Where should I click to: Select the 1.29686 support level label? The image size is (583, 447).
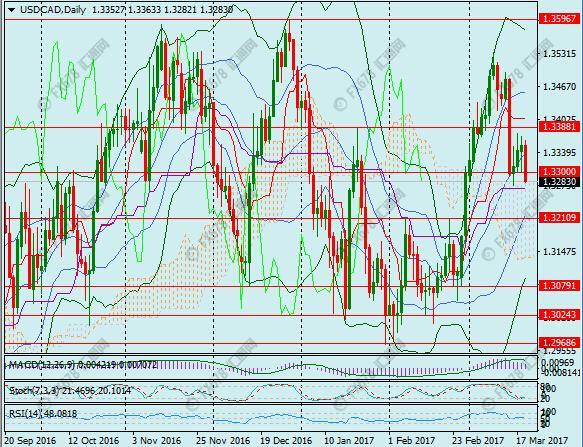coord(560,343)
